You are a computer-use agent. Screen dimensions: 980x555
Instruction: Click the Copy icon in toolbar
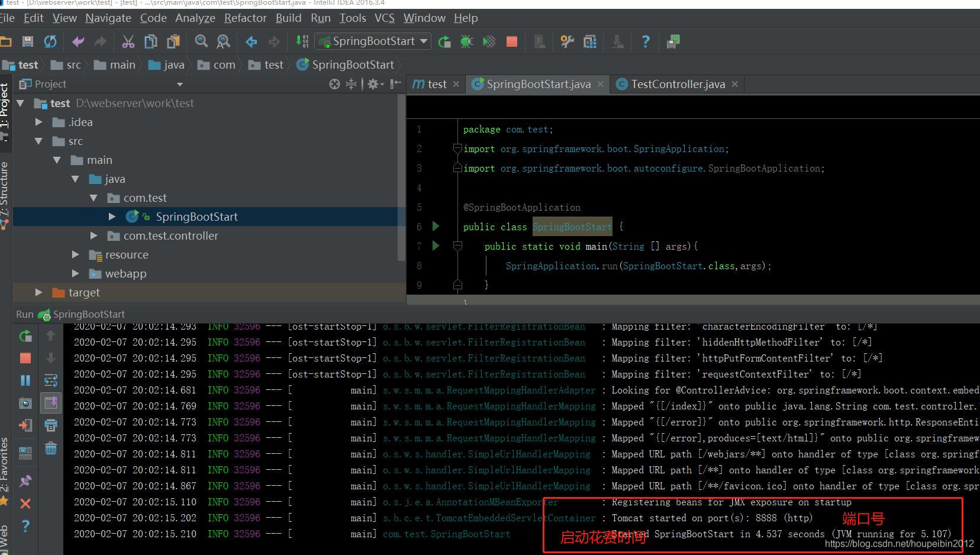click(151, 41)
